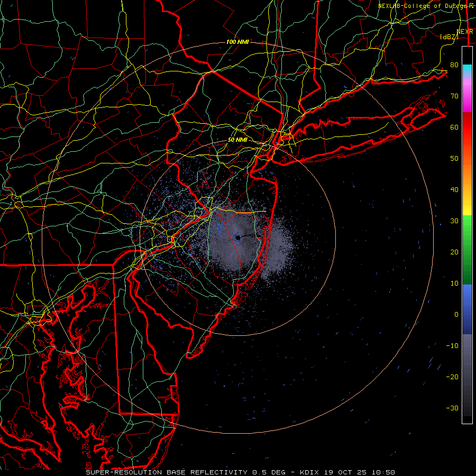Screen dimensions: 476x476
Task: Click the green segment of the reflectivity color bar
Action: pos(467,250)
